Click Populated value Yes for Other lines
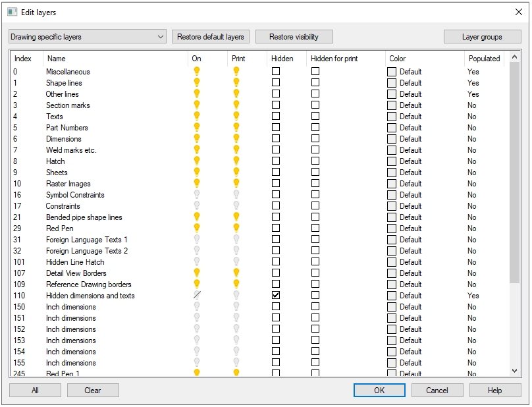532x407 pixels. (473, 94)
